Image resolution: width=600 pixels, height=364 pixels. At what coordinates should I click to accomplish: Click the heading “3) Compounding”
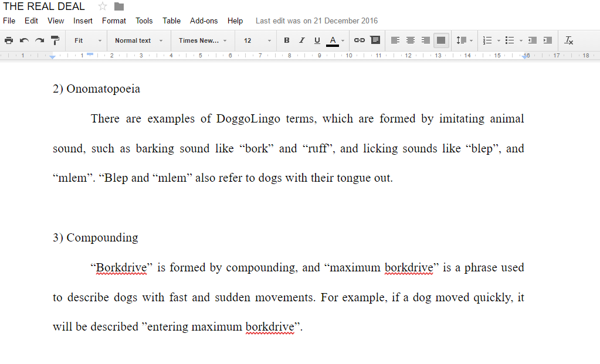[95, 237]
